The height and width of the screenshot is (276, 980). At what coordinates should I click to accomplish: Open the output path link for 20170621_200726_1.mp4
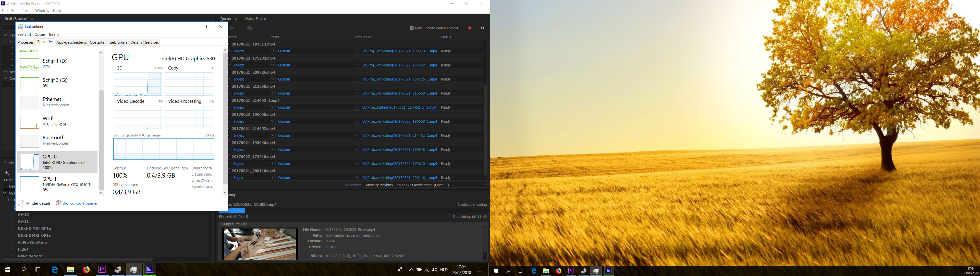[399, 79]
